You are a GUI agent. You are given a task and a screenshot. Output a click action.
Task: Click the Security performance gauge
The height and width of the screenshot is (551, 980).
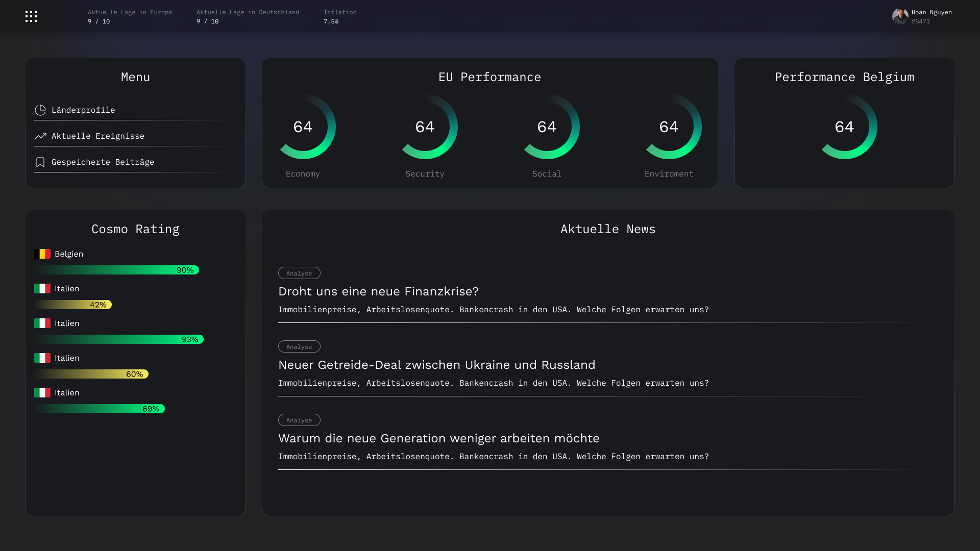pos(425,127)
